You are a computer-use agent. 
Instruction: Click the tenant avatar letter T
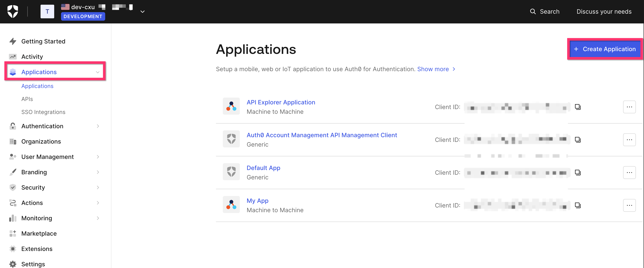[47, 12]
